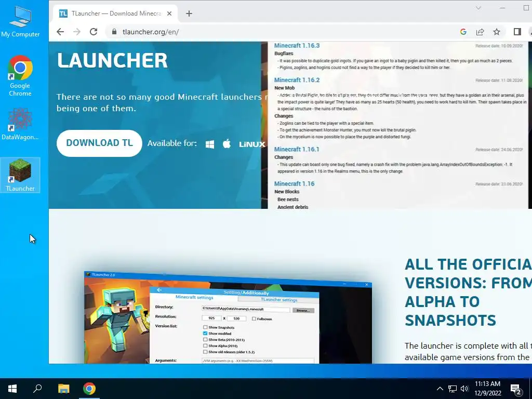Bookmark this tab with star icon
Image resolution: width=532 pixels, height=399 pixels.
[x=497, y=32]
